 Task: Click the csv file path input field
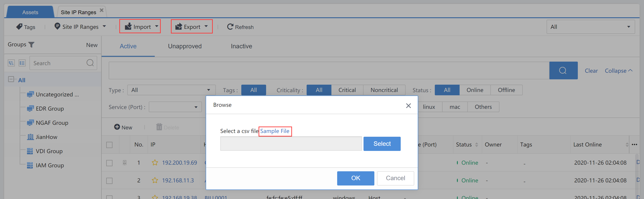pyautogui.click(x=291, y=144)
